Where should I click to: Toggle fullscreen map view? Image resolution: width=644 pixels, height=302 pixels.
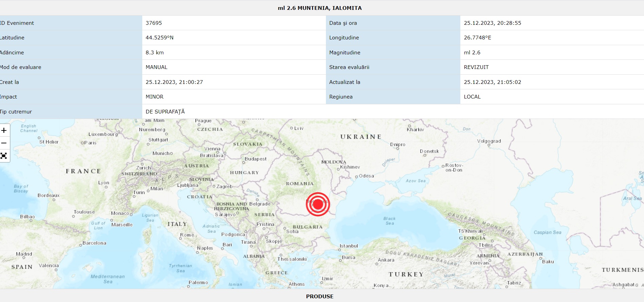point(4,156)
